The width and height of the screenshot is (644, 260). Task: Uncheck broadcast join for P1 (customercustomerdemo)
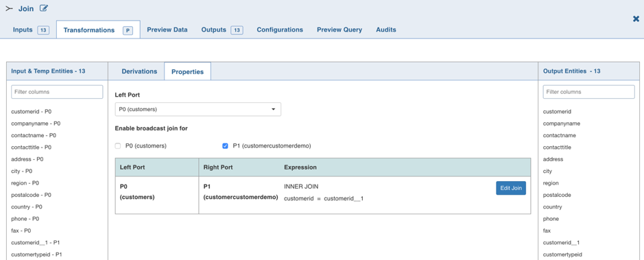[x=225, y=146]
